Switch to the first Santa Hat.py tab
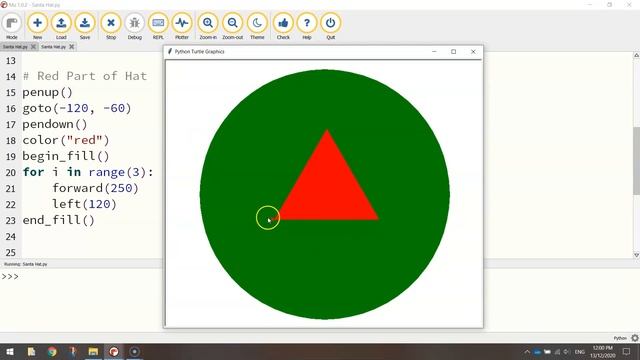The width and height of the screenshot is (640, 360). point(16,47)
